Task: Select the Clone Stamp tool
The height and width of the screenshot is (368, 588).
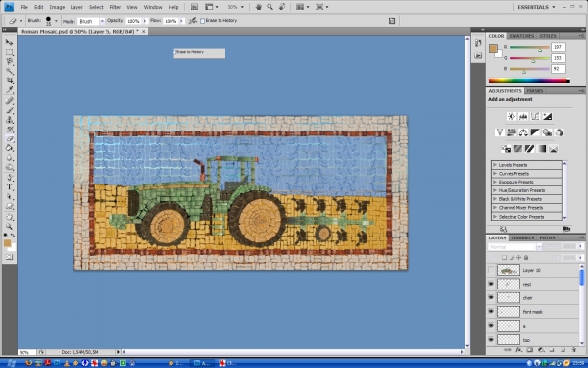Action: tap(9, 120)
